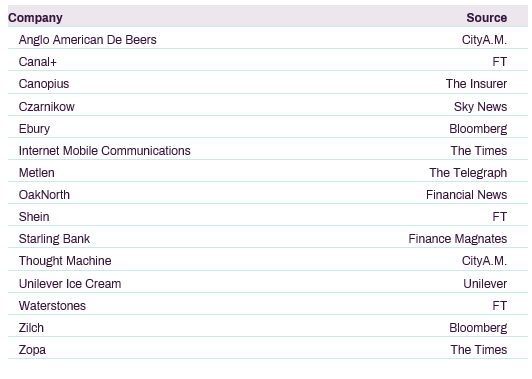
Task: Open the Starling Bank entry
Action: point(54,239)
